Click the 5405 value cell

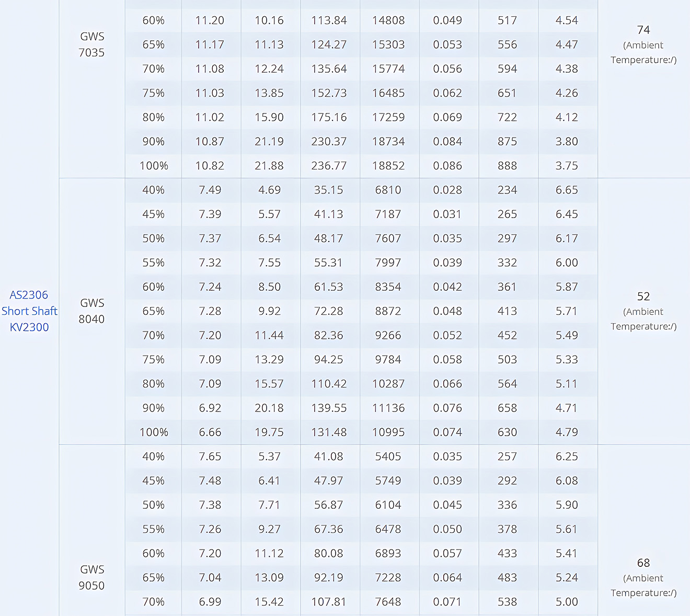pyautogui.click(x=388, y=457)
